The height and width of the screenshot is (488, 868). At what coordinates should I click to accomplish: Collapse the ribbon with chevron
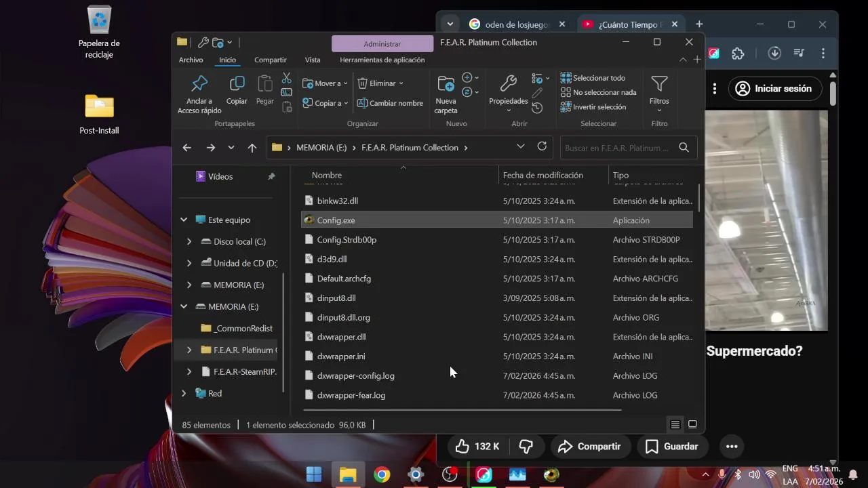click(683, 60)
